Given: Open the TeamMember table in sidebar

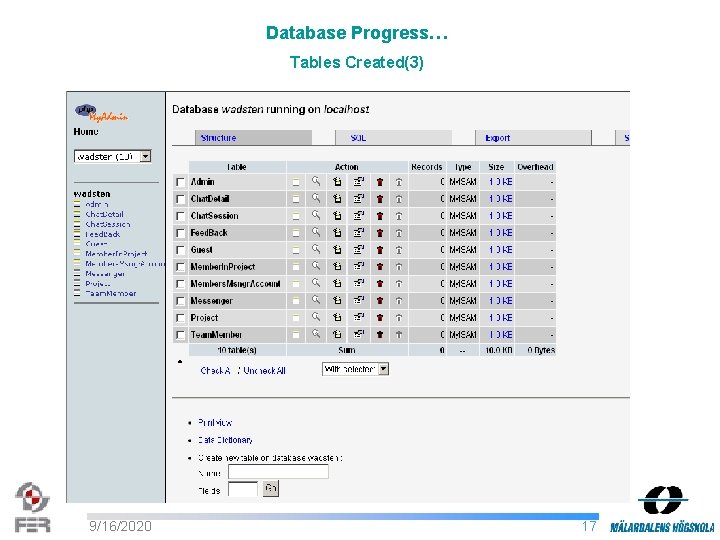Looking at the screenshot, I should click(x=111, y=293).
